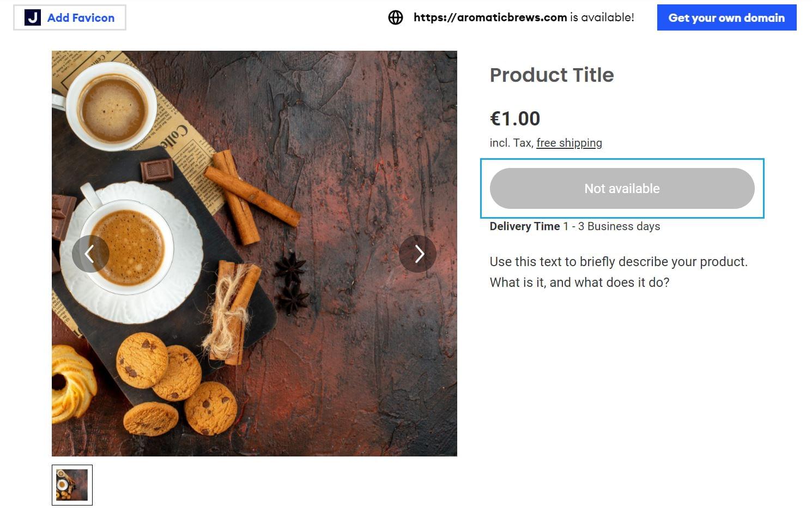Image resolution: width=812 pixels, height=529 pixels.
Task: Show previous product image arrow
Action: (90, 254)
